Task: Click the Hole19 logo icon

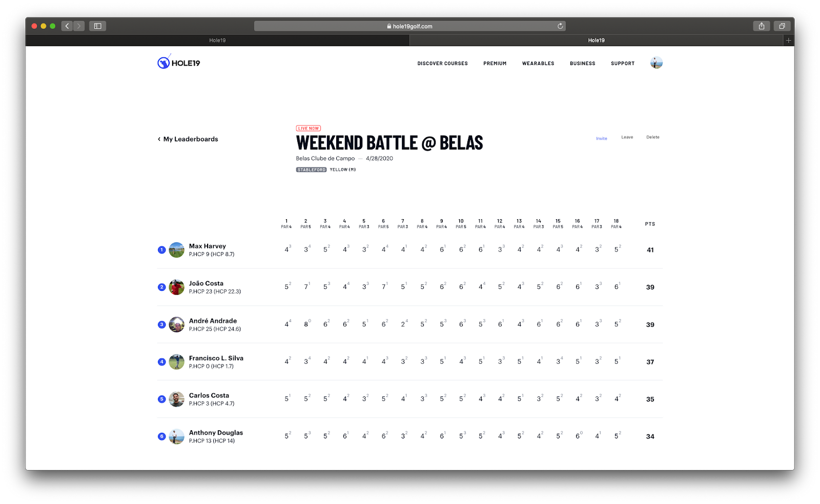Action: (x=163, y=62)
